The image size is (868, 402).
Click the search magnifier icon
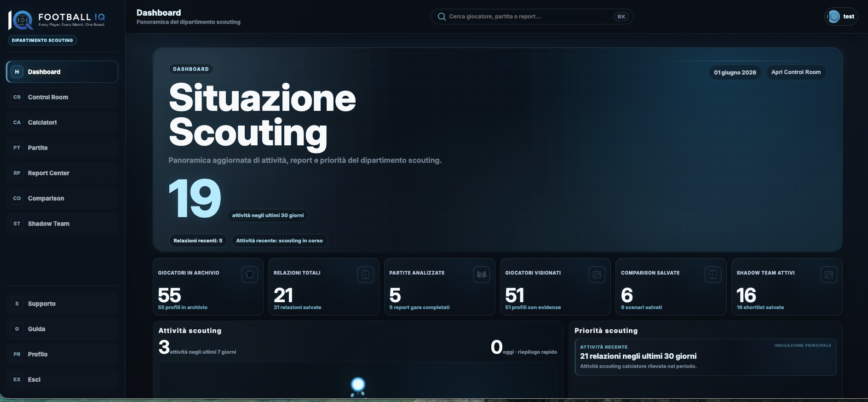pyautogui.click(x=442, y=17)
